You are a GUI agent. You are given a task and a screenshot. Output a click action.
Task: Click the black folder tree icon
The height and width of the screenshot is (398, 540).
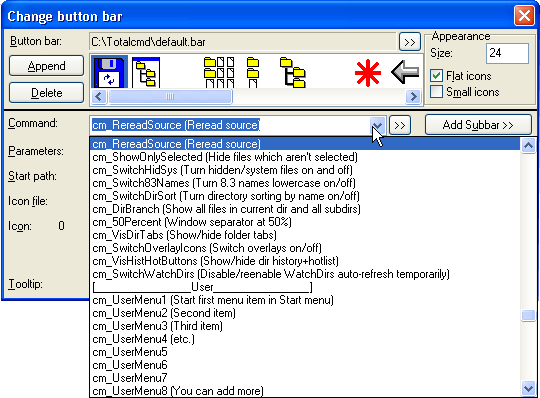pos(292,72)
